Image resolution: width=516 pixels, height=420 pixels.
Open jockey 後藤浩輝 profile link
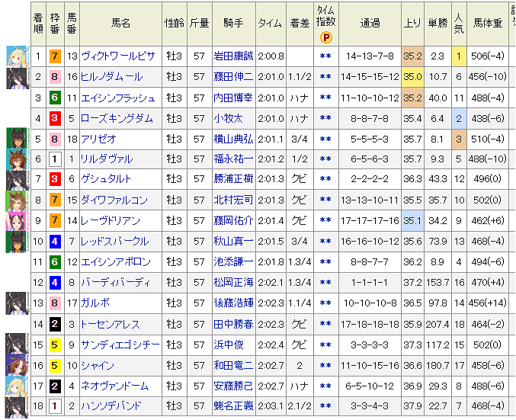(x=234, y=303)
